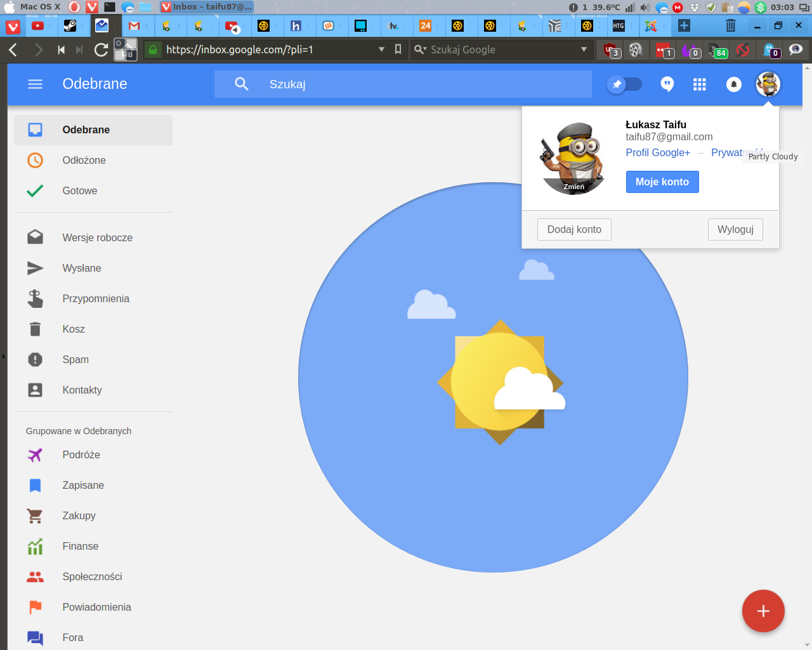
Task: Click the Zakupy shopping cart icon
Action: click(x=35, y=515)
